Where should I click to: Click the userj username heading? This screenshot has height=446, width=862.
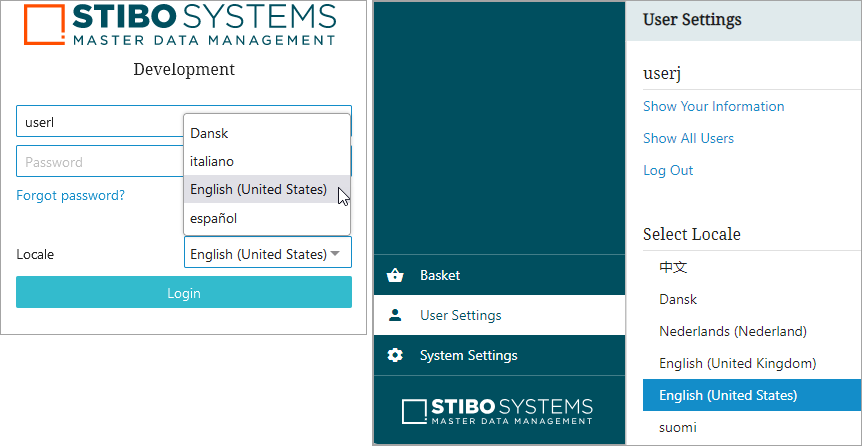click(662, 74)
